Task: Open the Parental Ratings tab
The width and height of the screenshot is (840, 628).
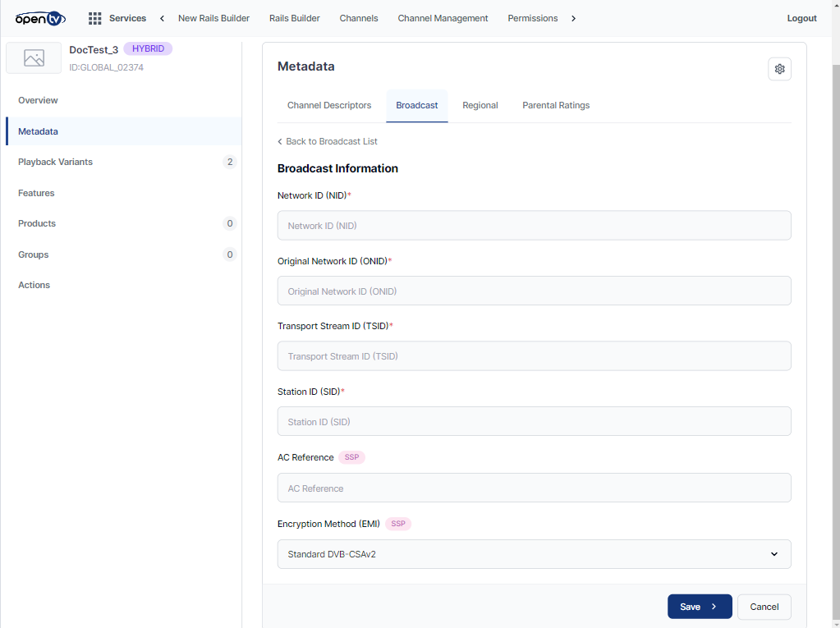Action: point(556,105)
